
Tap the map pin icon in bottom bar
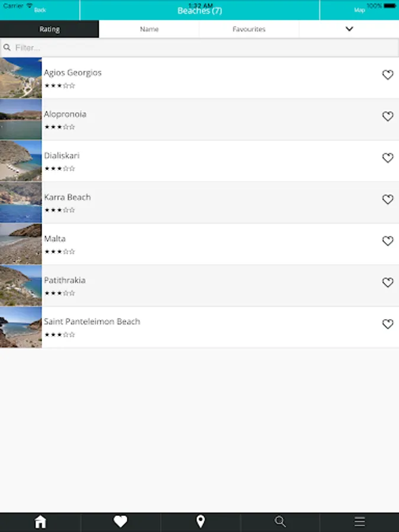[x=200, y=521]
